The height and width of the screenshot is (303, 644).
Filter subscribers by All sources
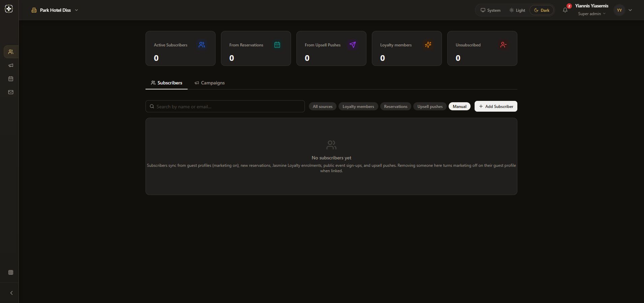(x=323, y=106)
